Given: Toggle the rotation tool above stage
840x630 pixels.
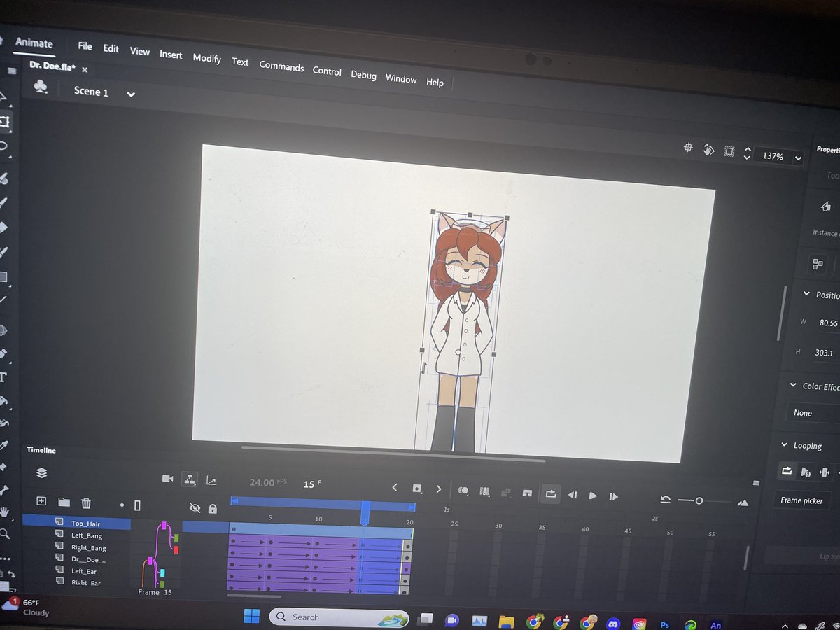Looking at the screenshot, I should click(708, 149).
